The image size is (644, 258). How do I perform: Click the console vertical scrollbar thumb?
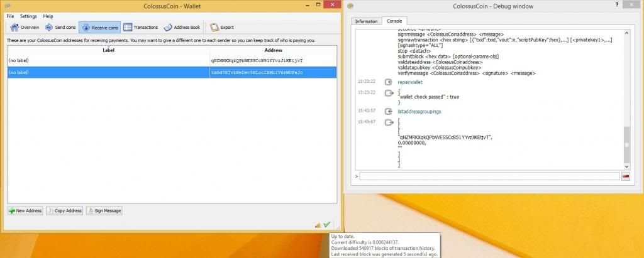click(x=626, y=144)
